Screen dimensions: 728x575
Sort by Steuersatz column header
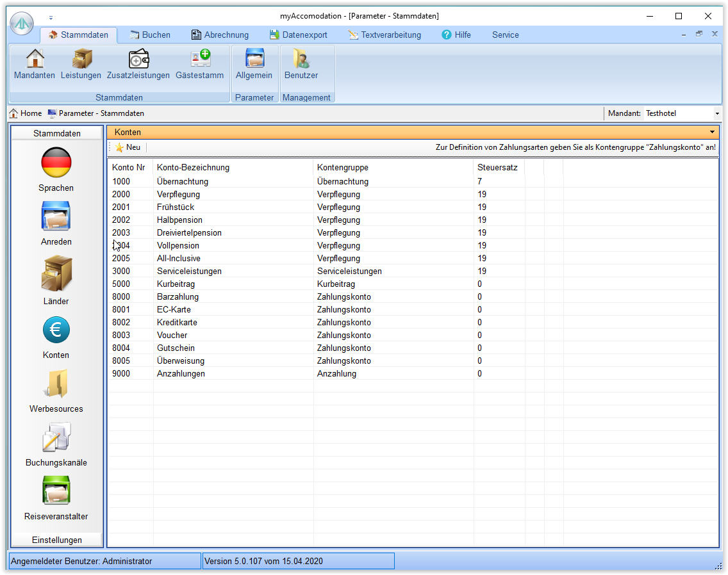[499, 168]
